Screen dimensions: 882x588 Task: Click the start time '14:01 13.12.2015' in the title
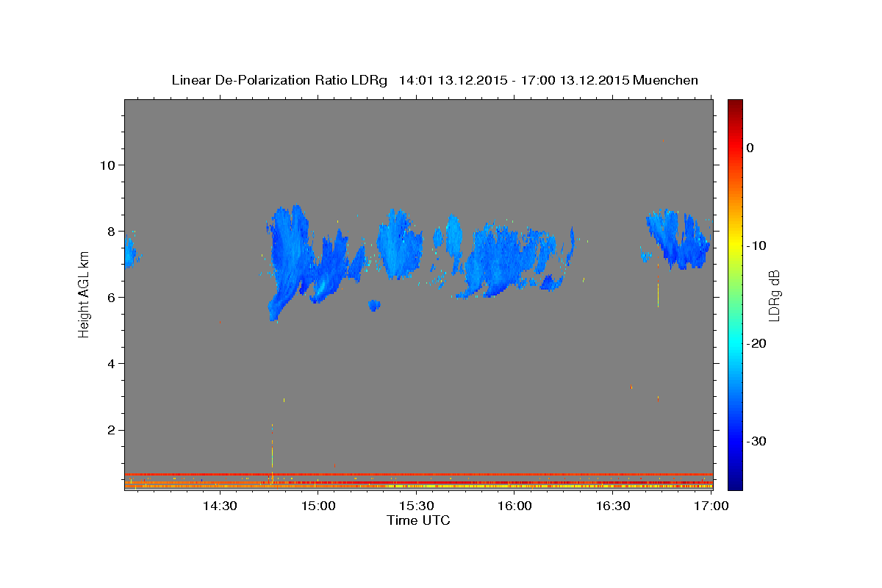click(x=453, y=80)
